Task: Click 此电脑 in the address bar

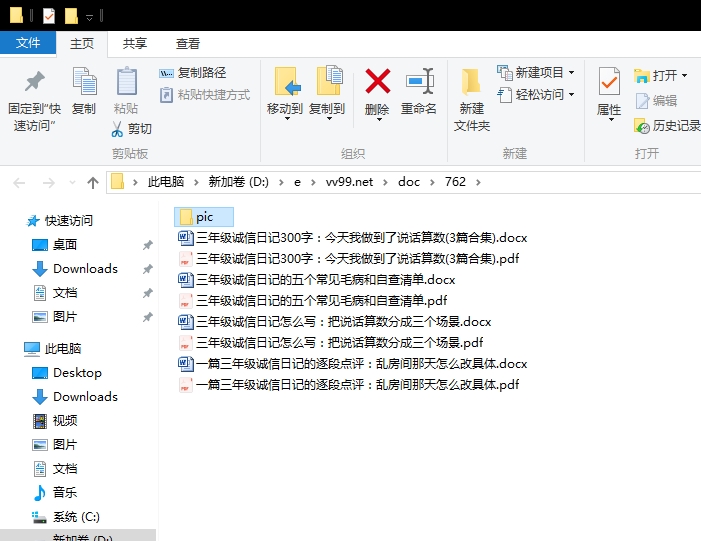Action: [166, 182]
